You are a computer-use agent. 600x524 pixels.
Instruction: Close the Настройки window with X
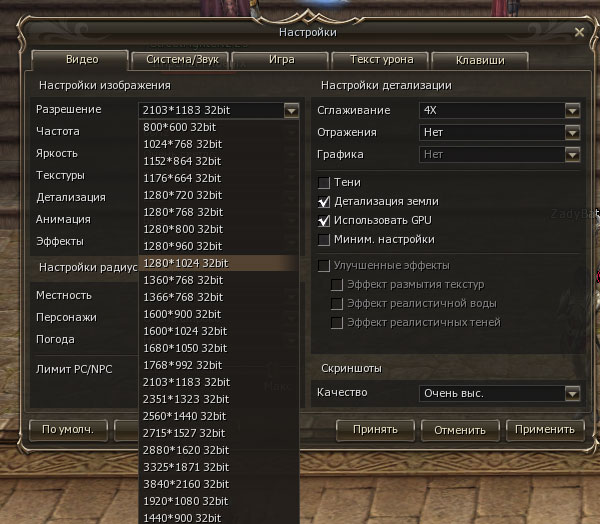[579, 32]
